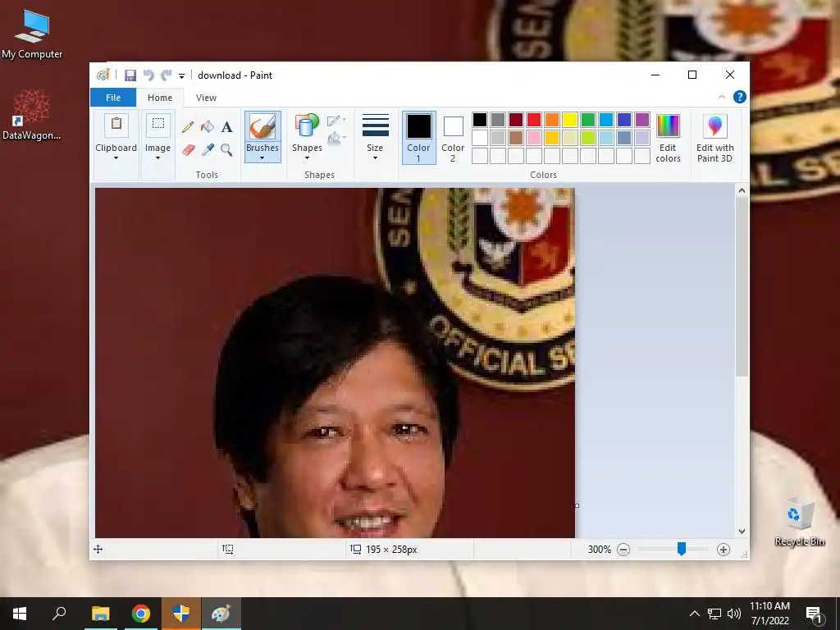Pick the purple color swatch
840x630 pixels.
click(x=642, y=120)
